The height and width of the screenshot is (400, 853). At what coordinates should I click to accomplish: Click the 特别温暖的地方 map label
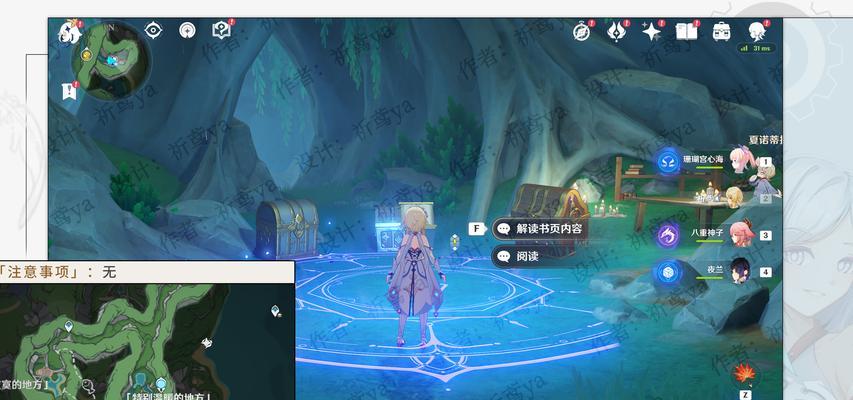(x=168, y=397)
